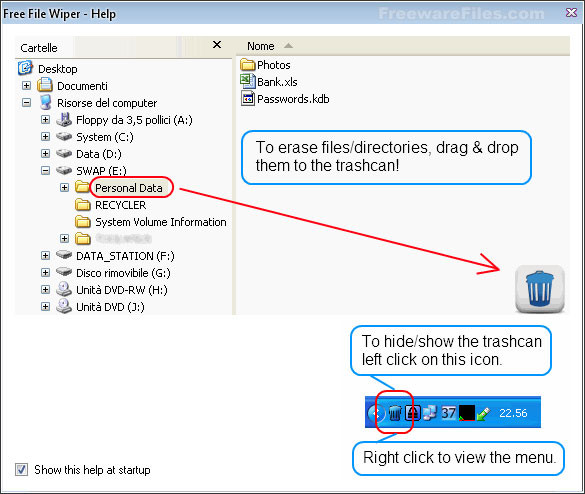Select the Personal Data folder label
585x494 pixels.
pos(129,188)
